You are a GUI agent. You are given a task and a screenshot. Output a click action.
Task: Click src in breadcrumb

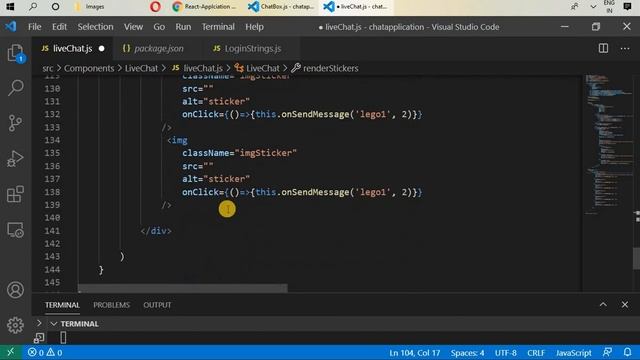[48, 68]
